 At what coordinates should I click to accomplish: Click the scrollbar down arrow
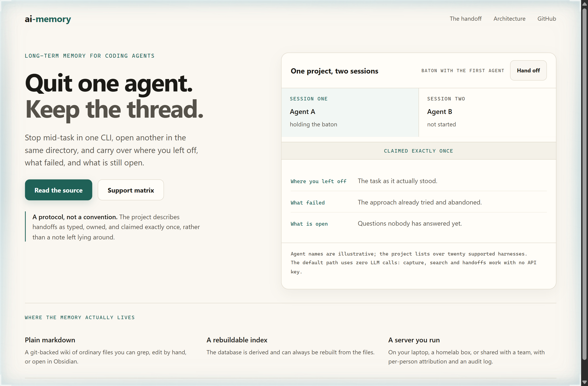(x=584, y=382)
